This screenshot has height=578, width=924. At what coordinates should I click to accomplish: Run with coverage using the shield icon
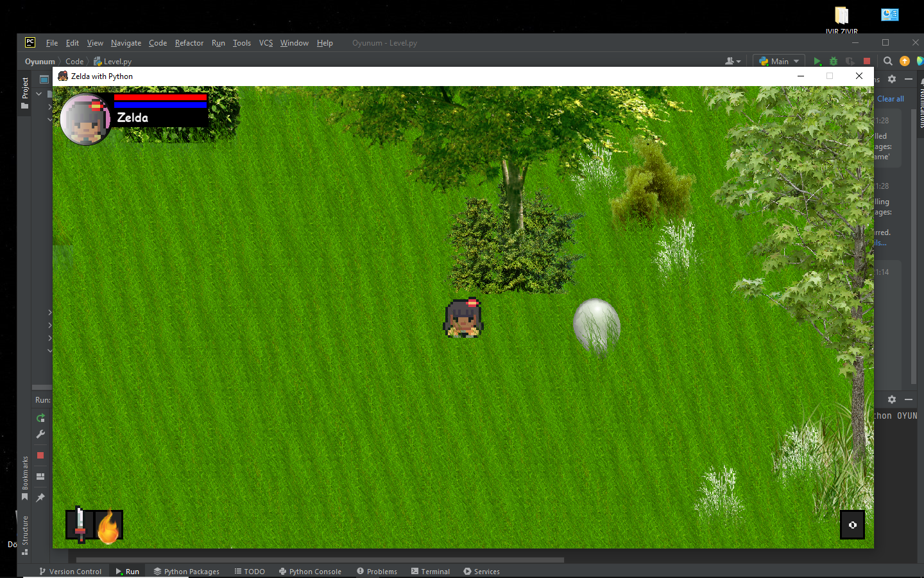pyautogui.click(x=850, y=61)
